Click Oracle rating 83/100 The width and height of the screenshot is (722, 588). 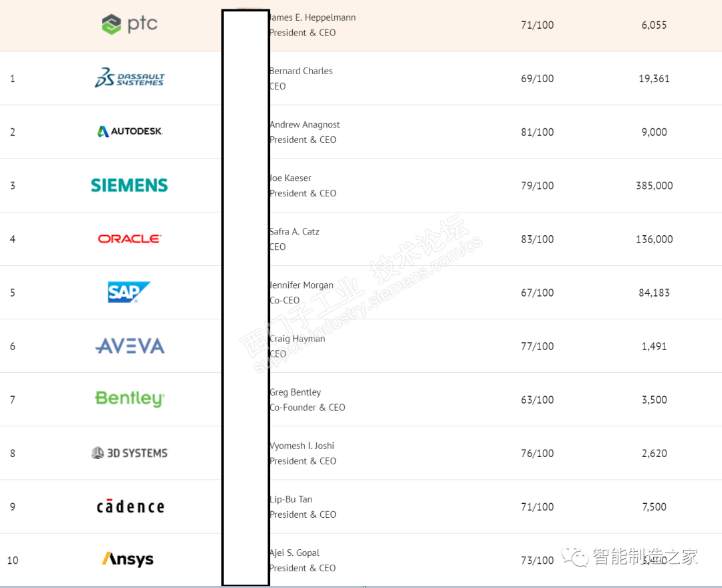(537, 239)
